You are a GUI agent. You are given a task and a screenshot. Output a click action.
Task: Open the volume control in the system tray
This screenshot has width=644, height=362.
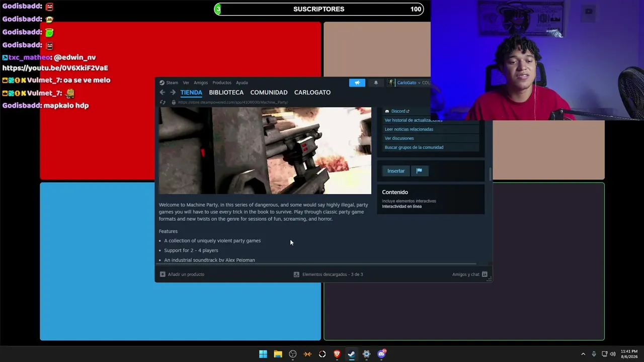tap(613, 354)
